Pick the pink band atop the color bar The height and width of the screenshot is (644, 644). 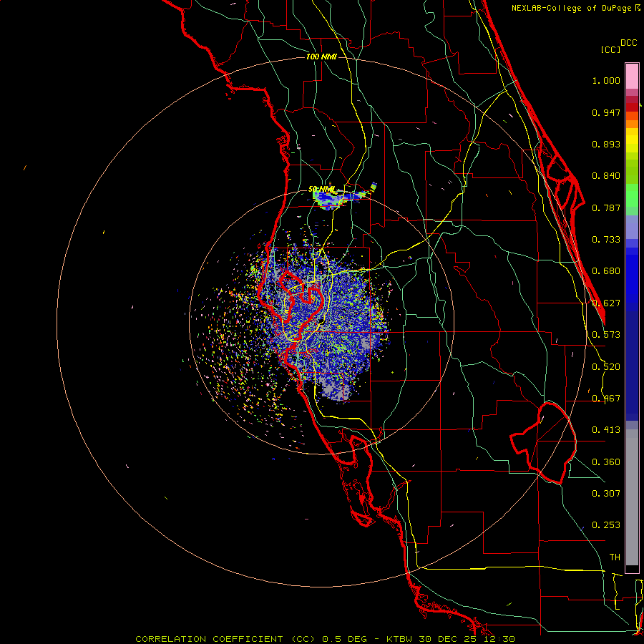632,77
